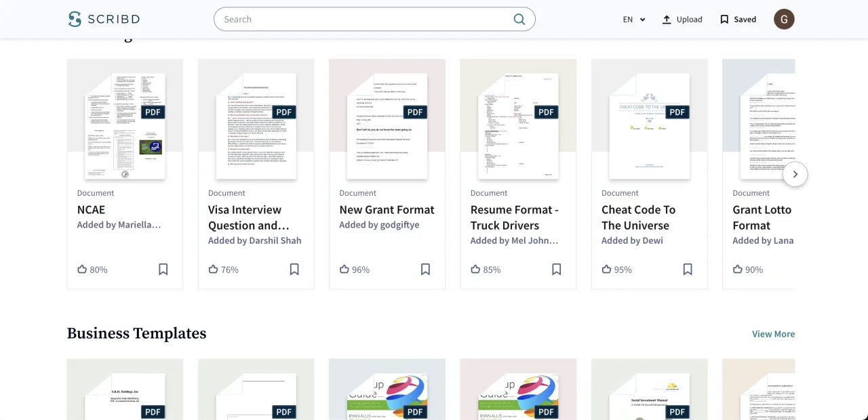Focus the Search input field
The width and height of the screenshot is (868, 420).
(374, 19)
